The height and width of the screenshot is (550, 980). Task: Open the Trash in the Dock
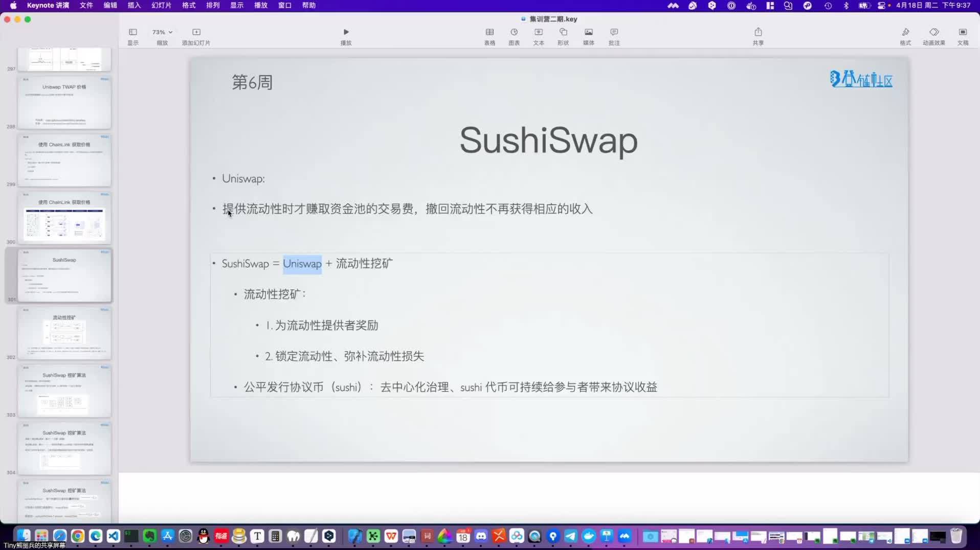[x=956, y=536]
